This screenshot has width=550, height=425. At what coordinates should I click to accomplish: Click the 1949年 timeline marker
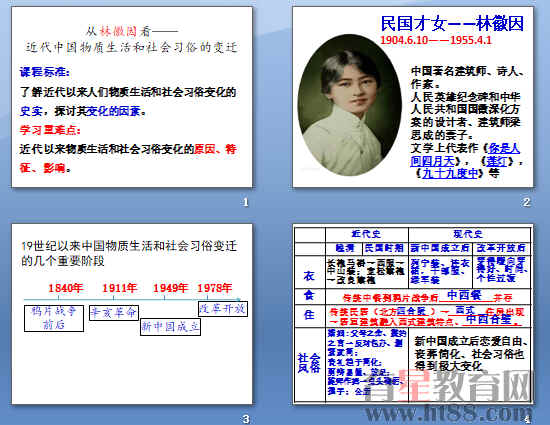pyautogui.click(x=170, y=288)
